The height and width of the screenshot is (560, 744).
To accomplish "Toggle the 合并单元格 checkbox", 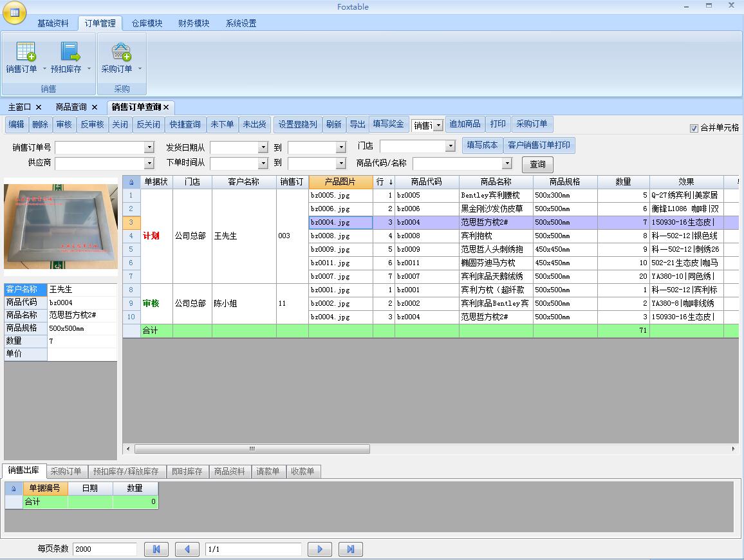I will [694, 128].
